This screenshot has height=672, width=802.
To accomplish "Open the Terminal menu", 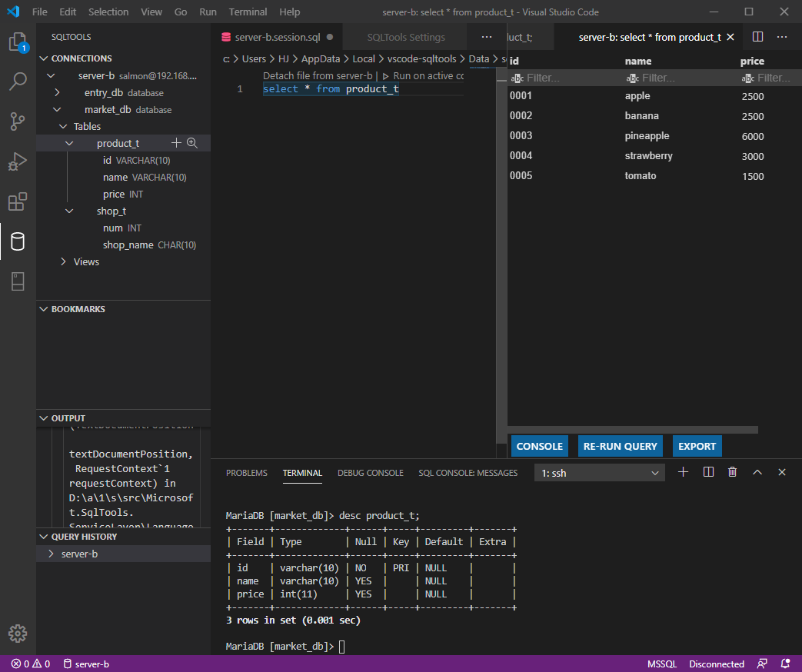I will point(248,12).
